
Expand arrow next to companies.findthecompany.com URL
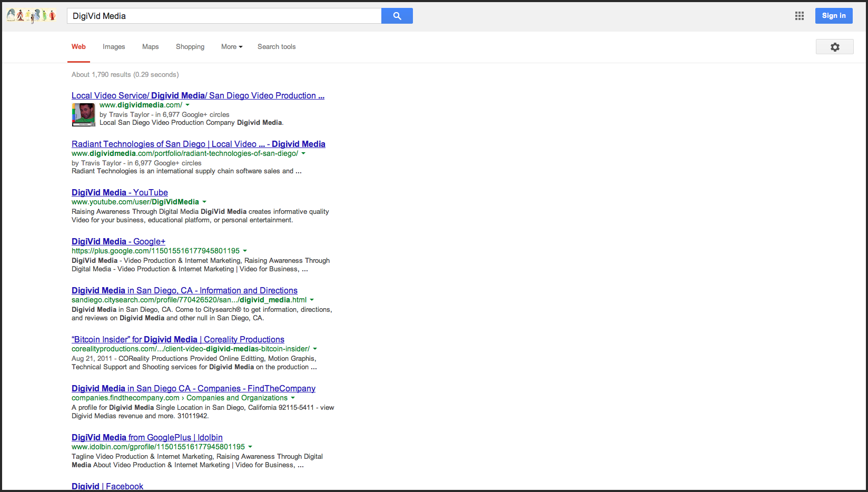pyautogui.click(x=293, y=398)
